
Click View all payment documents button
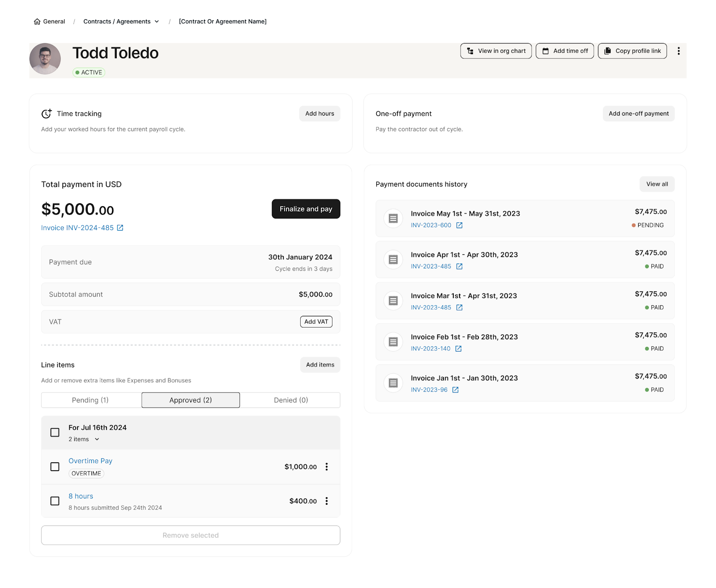click(657, 184)
